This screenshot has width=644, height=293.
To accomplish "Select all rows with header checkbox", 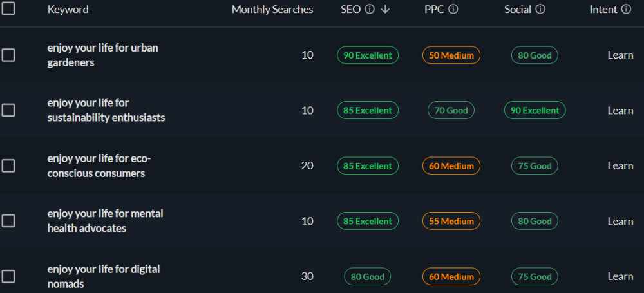I will (x=8, y=9).
